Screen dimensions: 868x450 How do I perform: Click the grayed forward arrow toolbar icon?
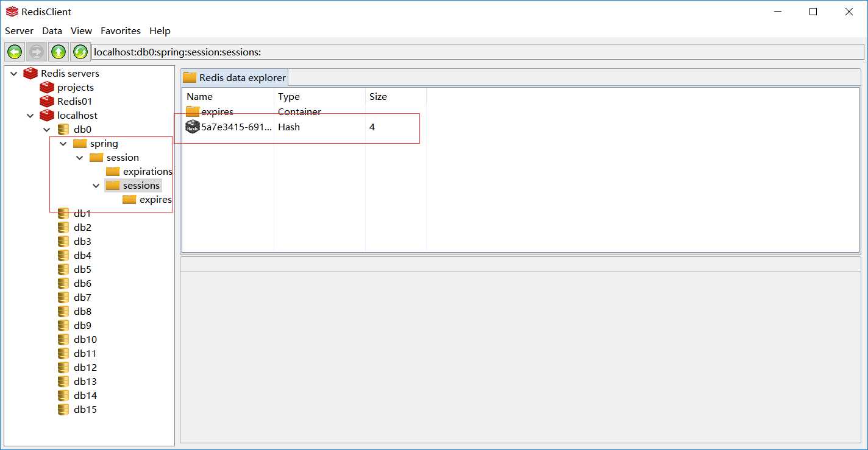click(37, 52)
